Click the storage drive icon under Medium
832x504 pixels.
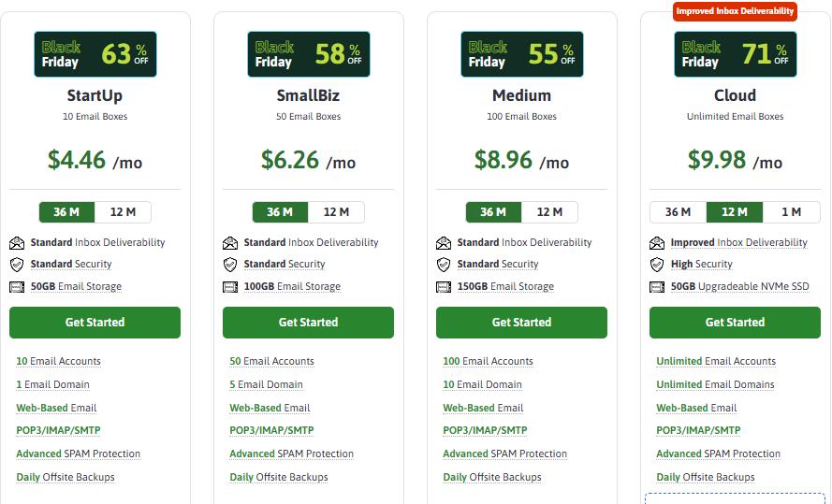[444, 287]
